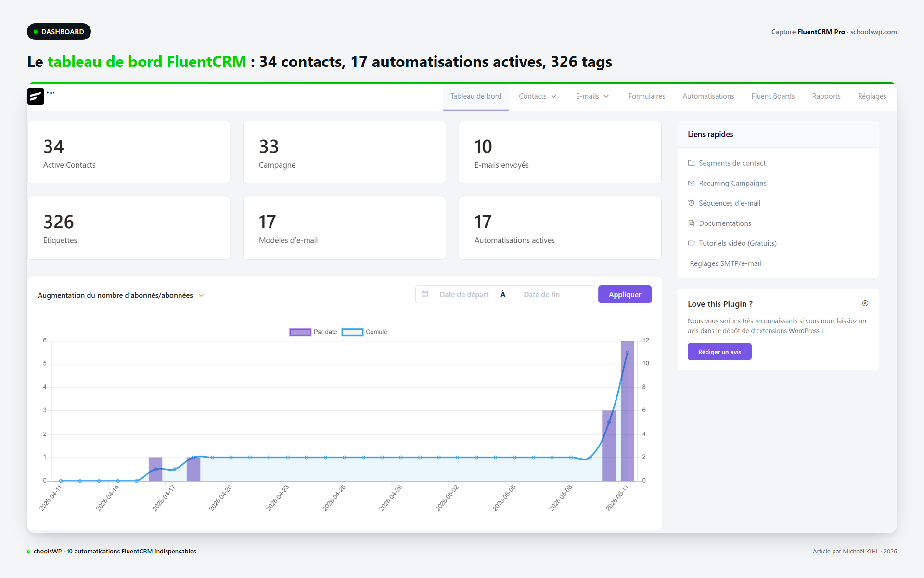The width and height of the screenshot is (924, 578).
Task: Open the 17 Automatisations actives card
Action: coord(560,228)
